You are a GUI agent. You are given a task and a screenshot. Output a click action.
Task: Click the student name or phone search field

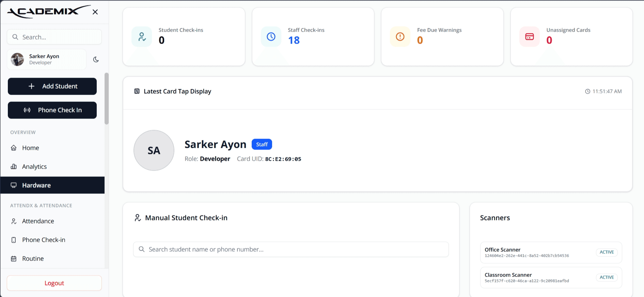pyautogui.click(x=291, y=249)
